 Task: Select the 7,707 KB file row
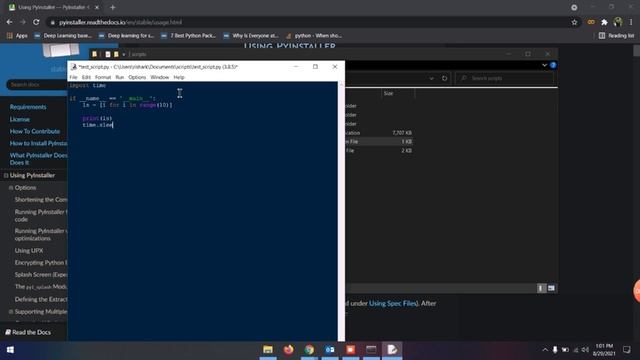coord(379,133)
